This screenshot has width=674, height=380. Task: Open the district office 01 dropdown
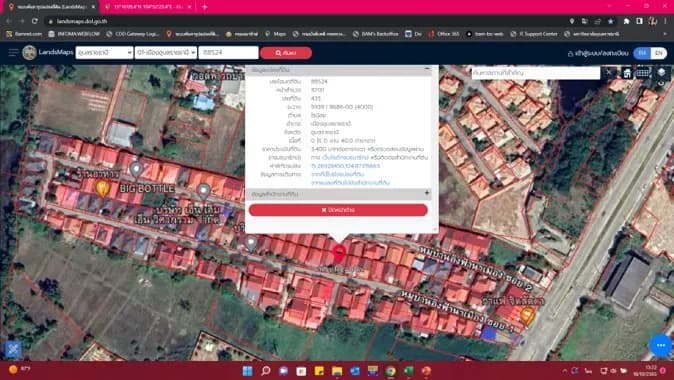[165, 52]
